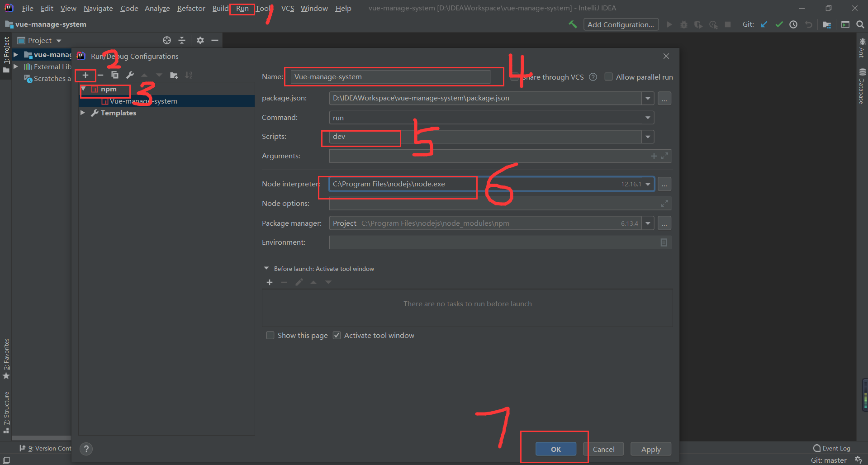Screen dimensions: 868x465
Task: Click Git: master branch in status bar
Action: coord(829,460)
